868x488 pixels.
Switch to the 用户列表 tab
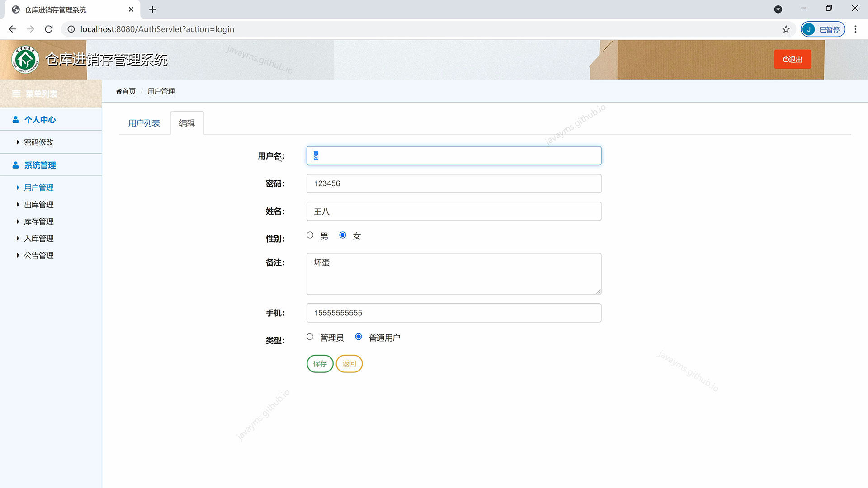144,123
